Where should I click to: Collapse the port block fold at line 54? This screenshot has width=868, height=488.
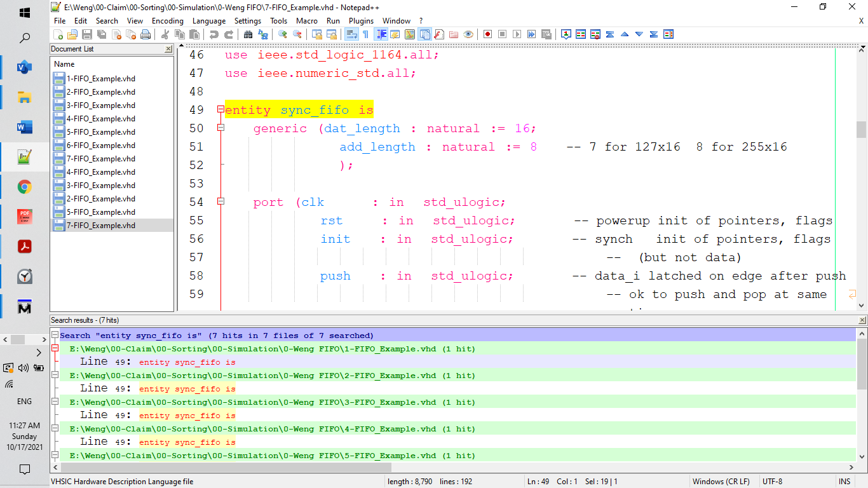coord(220,202)
